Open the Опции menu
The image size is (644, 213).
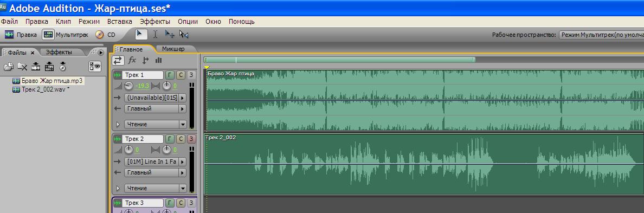pos(188,21)
